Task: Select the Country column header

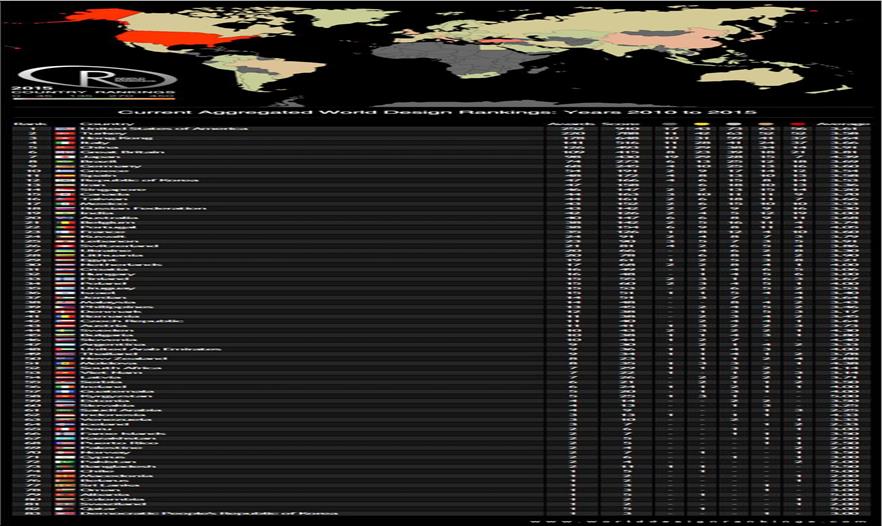Action: [96, 124]
